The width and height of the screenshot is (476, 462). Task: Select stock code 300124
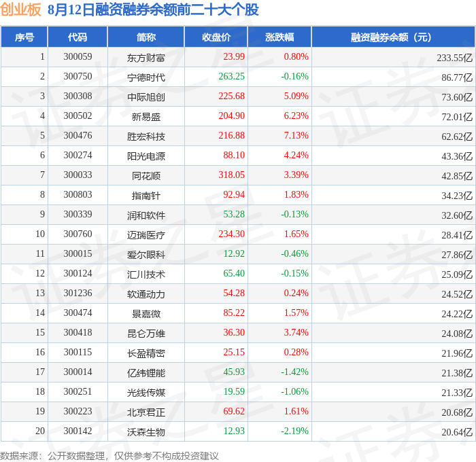pyautogui.click(x=78, y=274)
